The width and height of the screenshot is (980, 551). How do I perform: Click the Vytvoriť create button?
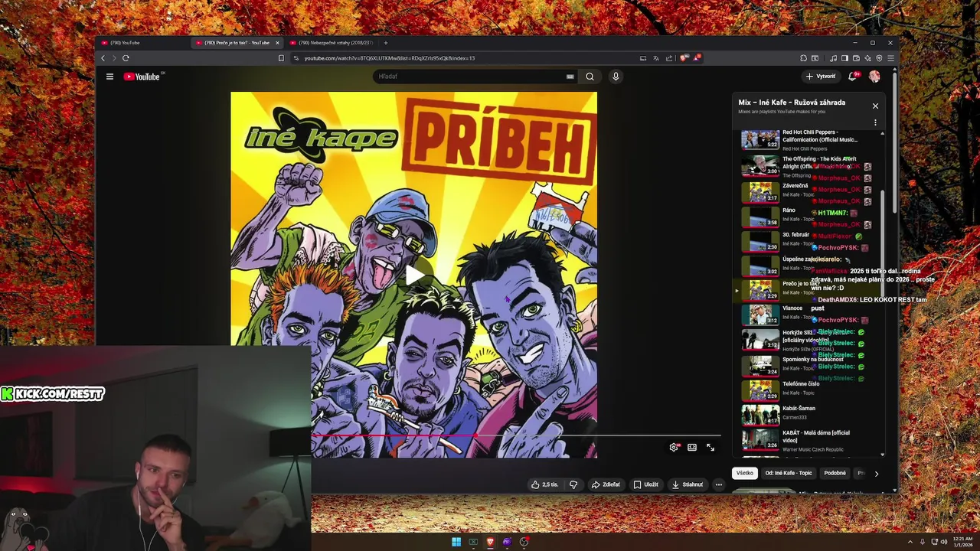point(821,77)
